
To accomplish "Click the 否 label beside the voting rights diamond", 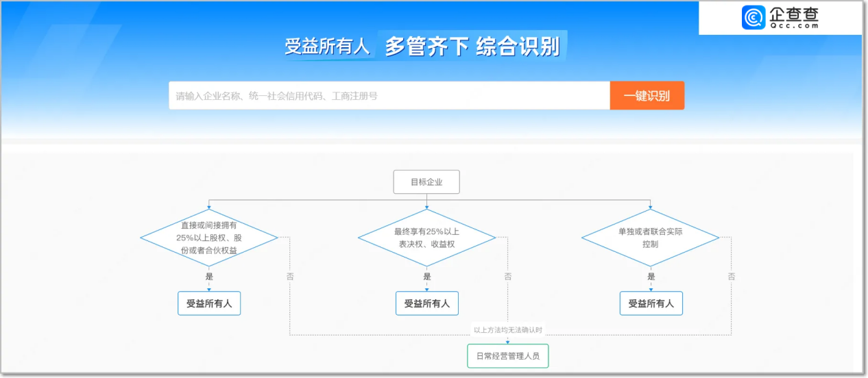I will [508, 277].
